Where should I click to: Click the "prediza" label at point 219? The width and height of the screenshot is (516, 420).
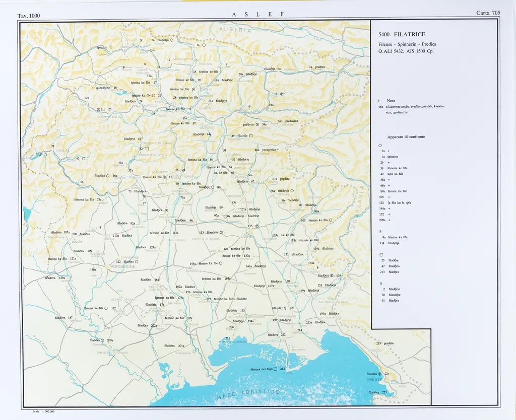pyautogui.click(x=389, y=343)
